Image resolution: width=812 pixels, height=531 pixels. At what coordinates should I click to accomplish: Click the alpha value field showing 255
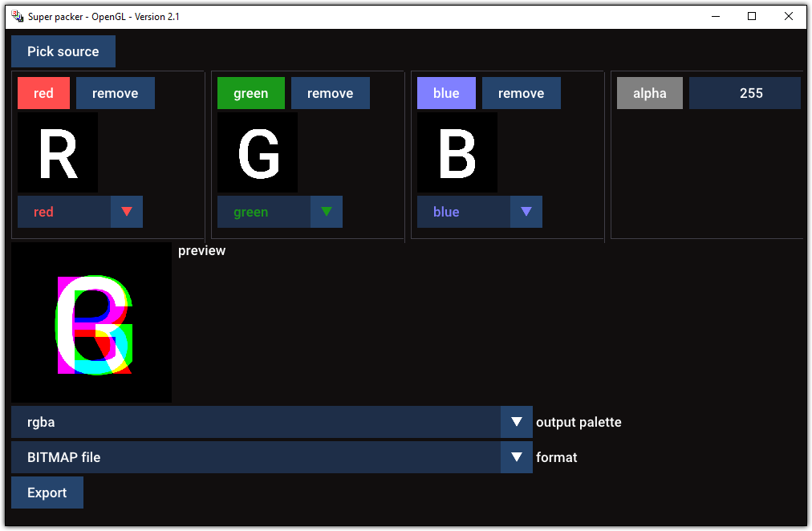point(745,93)
